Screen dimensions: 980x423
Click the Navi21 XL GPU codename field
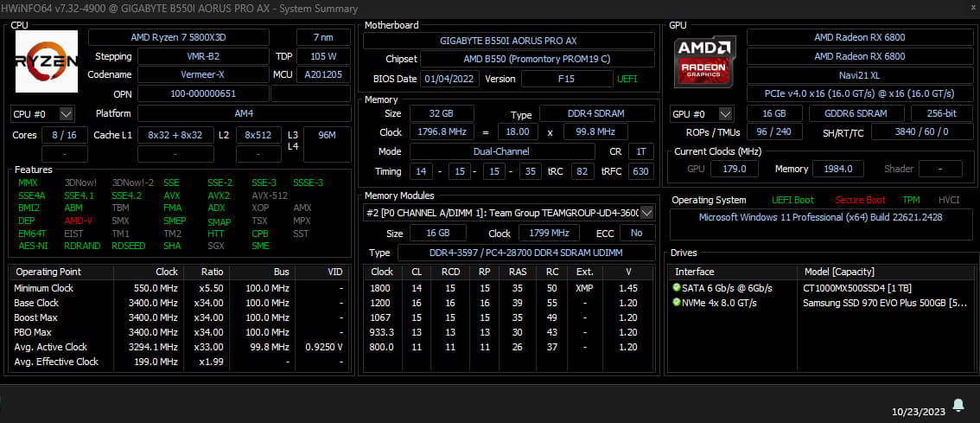click(859, 74)
